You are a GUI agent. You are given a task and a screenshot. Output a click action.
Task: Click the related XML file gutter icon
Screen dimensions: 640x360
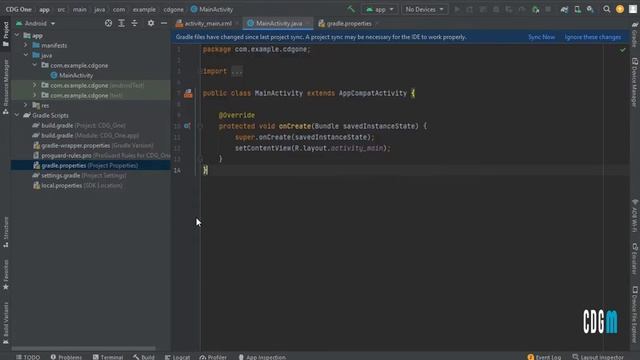click(188, 93)
